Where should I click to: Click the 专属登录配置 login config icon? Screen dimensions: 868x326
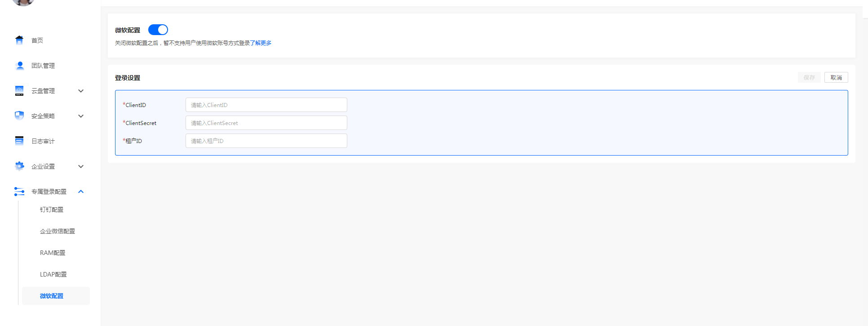[20, 191]
